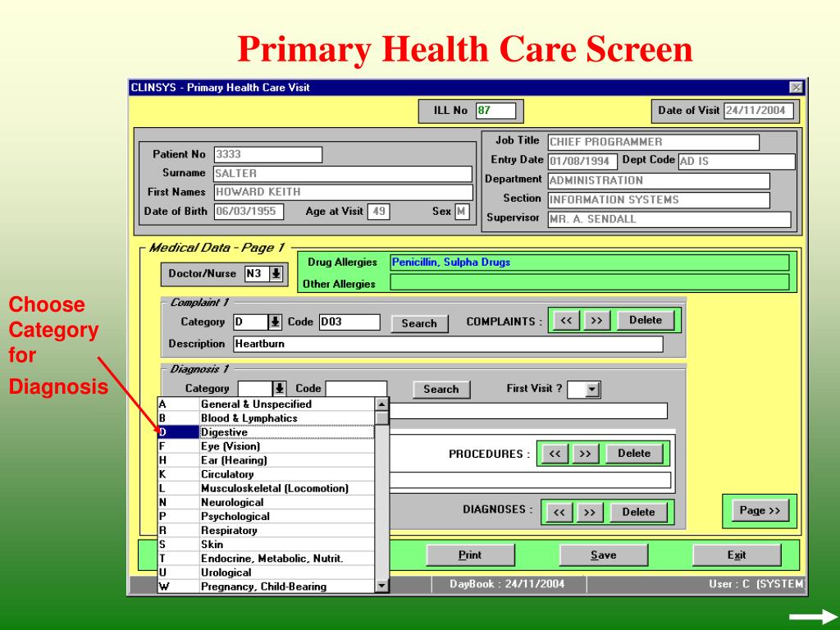Click the Complaint Description field Heartburn

coord(448,344)
